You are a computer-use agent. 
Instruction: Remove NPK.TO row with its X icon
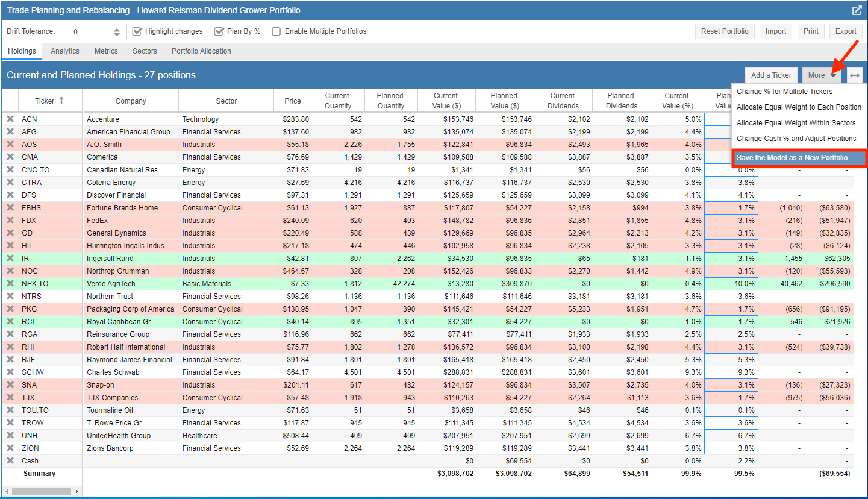(x=10, y=284)
